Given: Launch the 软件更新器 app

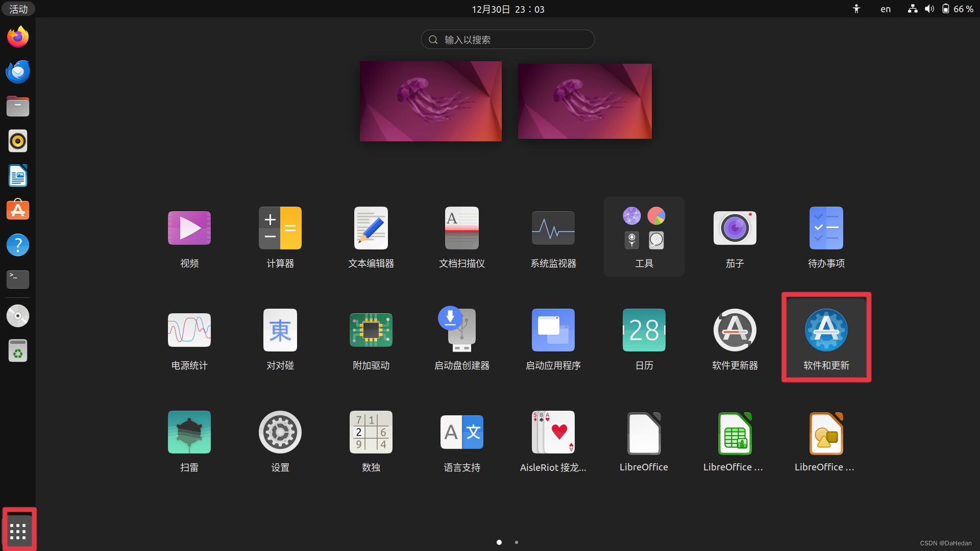Looking at the screenshot, I should (x=734, y=331).
